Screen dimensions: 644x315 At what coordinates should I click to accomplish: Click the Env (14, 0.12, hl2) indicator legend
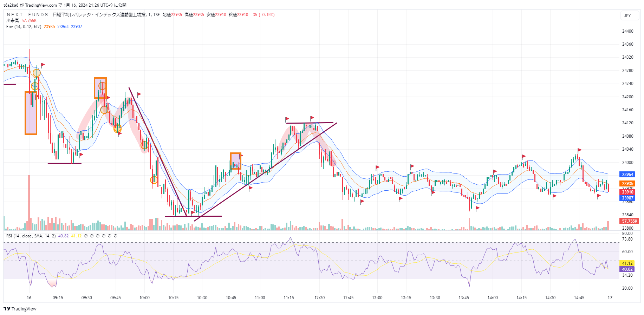[24, 27]
